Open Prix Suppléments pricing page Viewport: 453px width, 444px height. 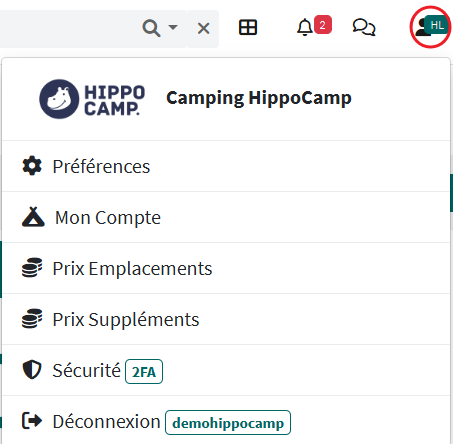(x=226, y=319)
